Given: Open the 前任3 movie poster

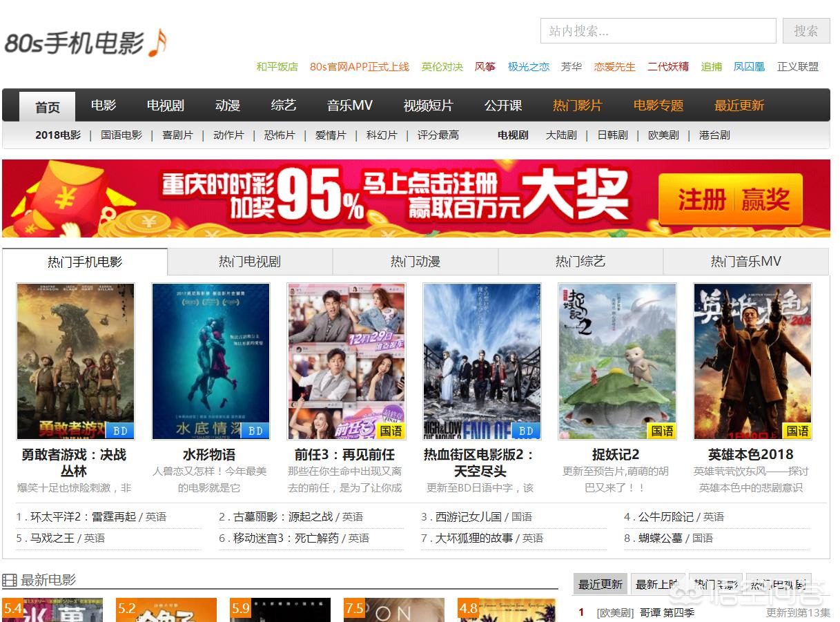Looking at the screenshot, I should coord(346,361).
